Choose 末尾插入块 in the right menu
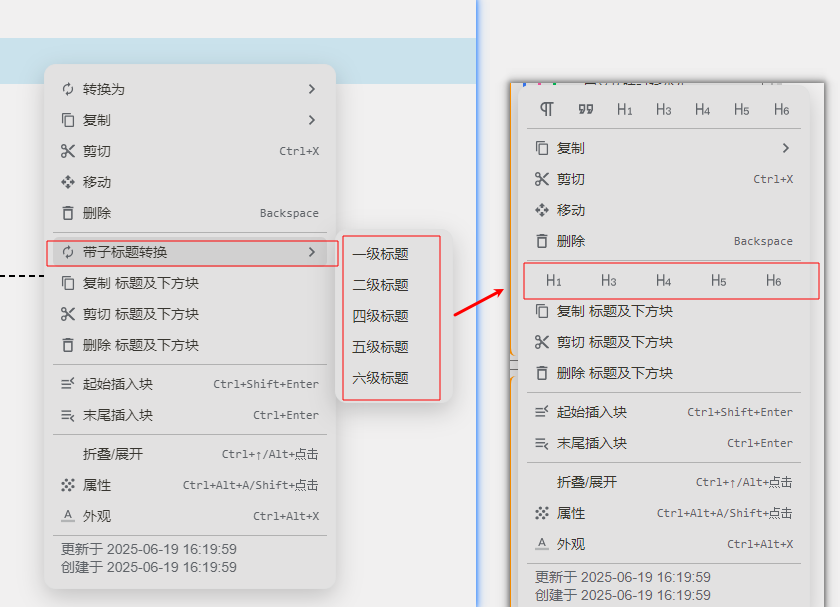Viewport: 840px width, 607px height. (x=664, y=443)
